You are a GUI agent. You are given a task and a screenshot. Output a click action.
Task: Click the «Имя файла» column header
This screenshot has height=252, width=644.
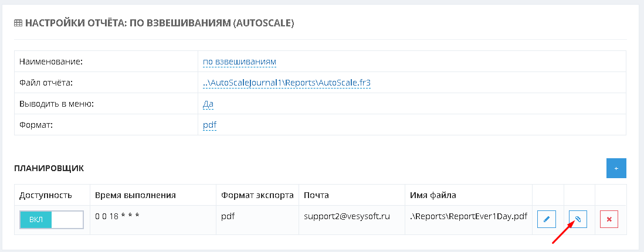point(433,195)
